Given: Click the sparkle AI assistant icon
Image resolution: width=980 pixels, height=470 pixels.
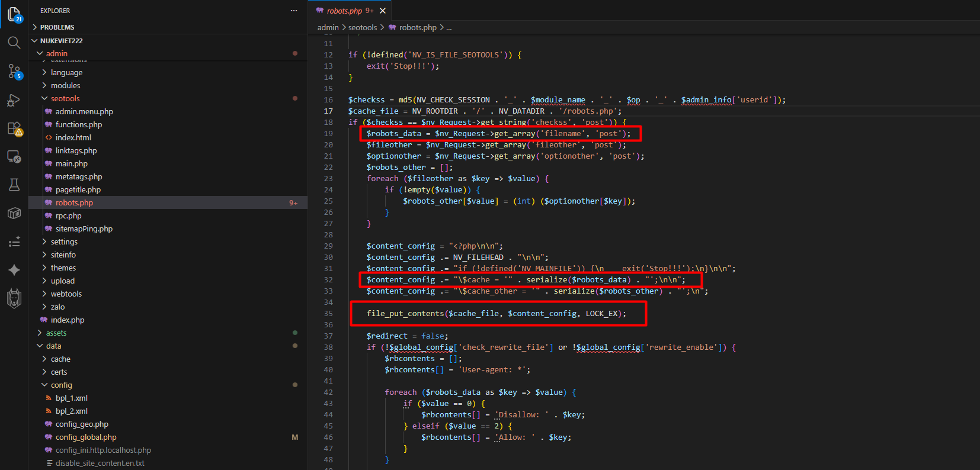Looking at the screenshot, I should point(14,270).
